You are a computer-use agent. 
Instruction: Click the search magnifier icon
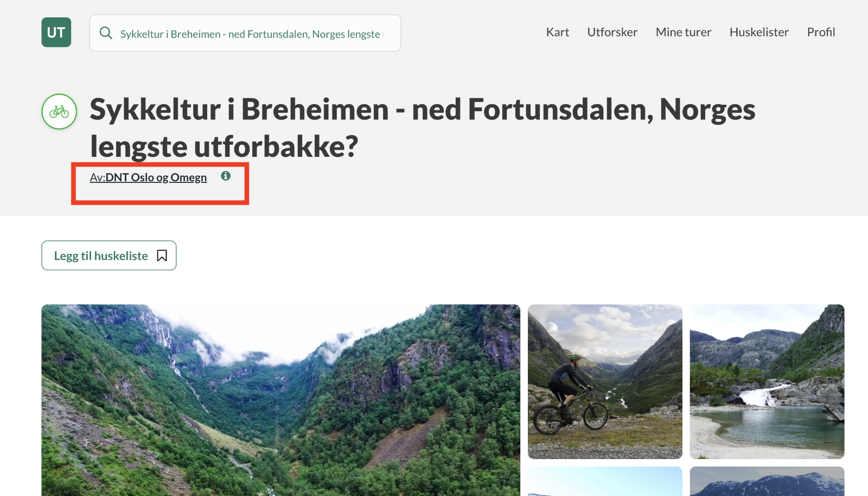(106, 33)
